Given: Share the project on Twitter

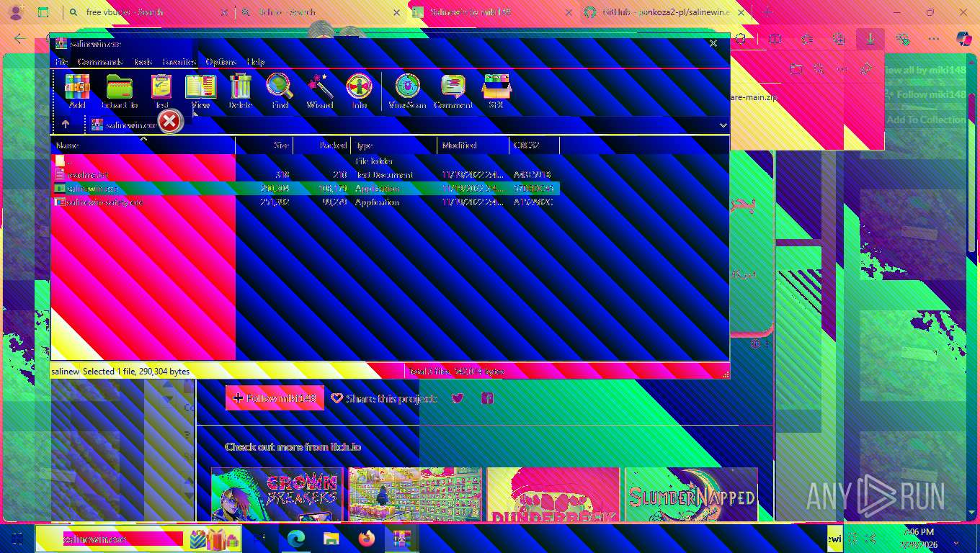Looking at the screenshot, I should 457,398.
